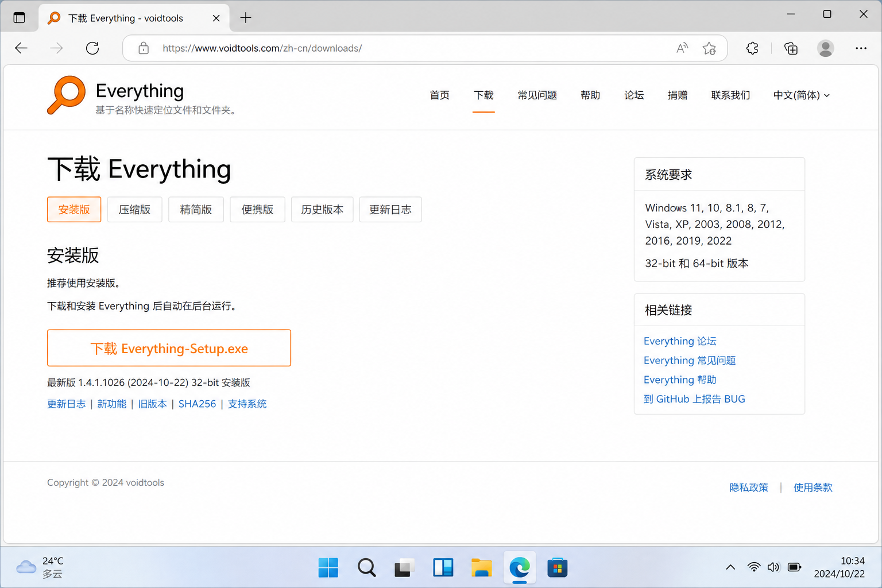Viewport: 882px width, 588px height.
Task: Open browser extensions menu
Action: click(752, 48)
